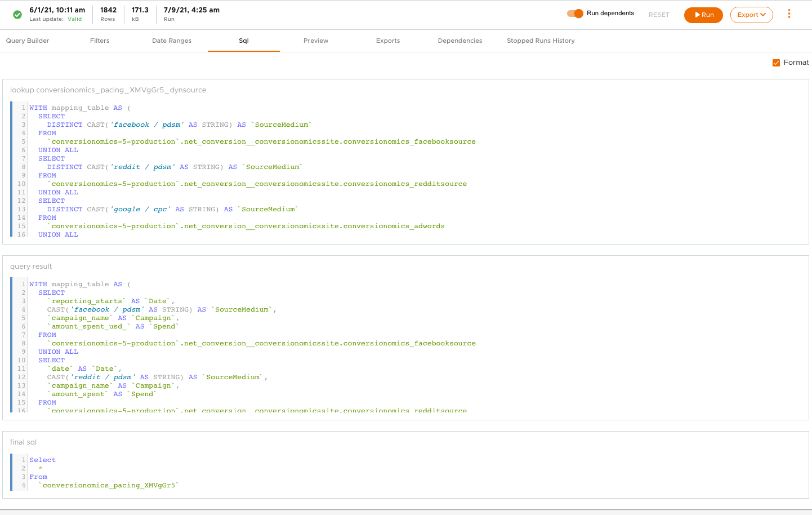Click the From keyword in final sql
812x515 pixels.
tap(38, 477)
